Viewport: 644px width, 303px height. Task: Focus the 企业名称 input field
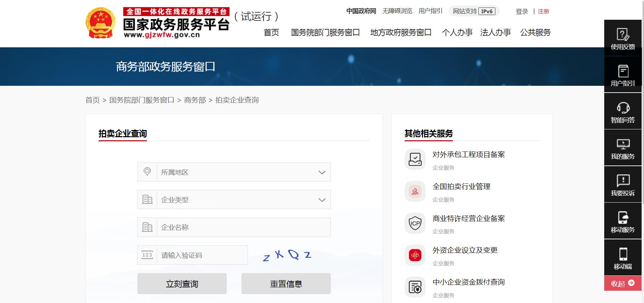click(234, 227)
